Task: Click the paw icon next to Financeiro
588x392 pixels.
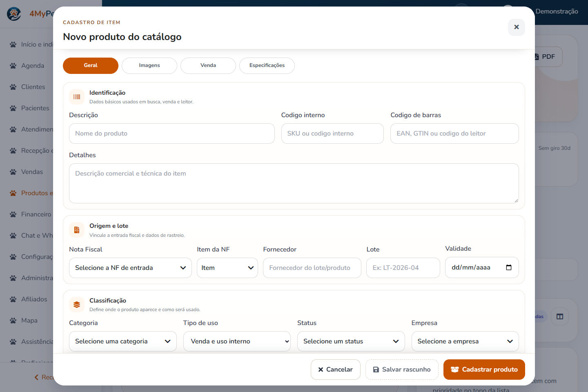Action: tap(13, 214)
